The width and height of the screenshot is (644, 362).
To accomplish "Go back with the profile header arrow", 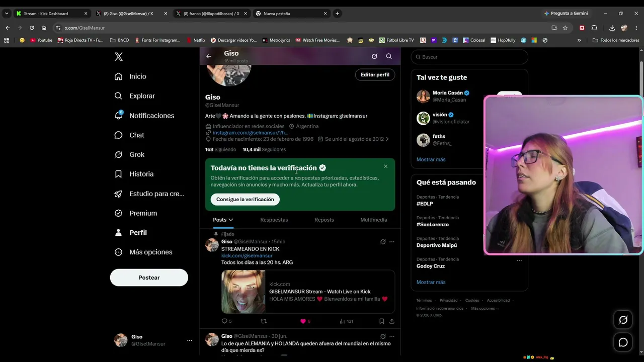I will (209, 56).
